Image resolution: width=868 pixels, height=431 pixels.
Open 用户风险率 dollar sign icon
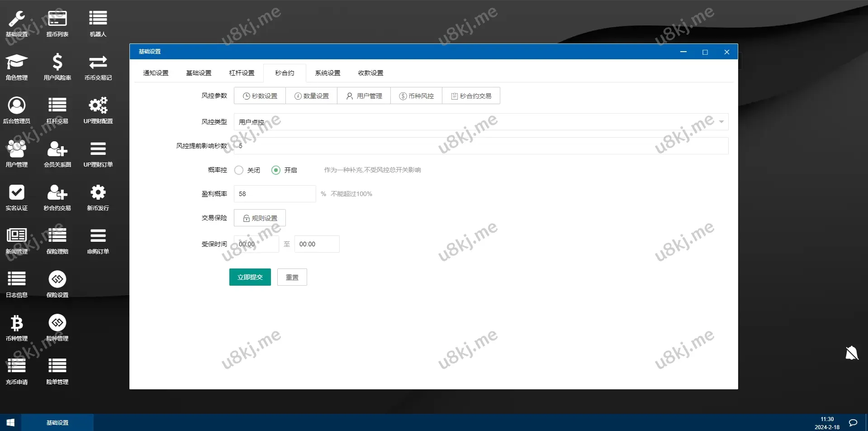[x=57, y=62]
